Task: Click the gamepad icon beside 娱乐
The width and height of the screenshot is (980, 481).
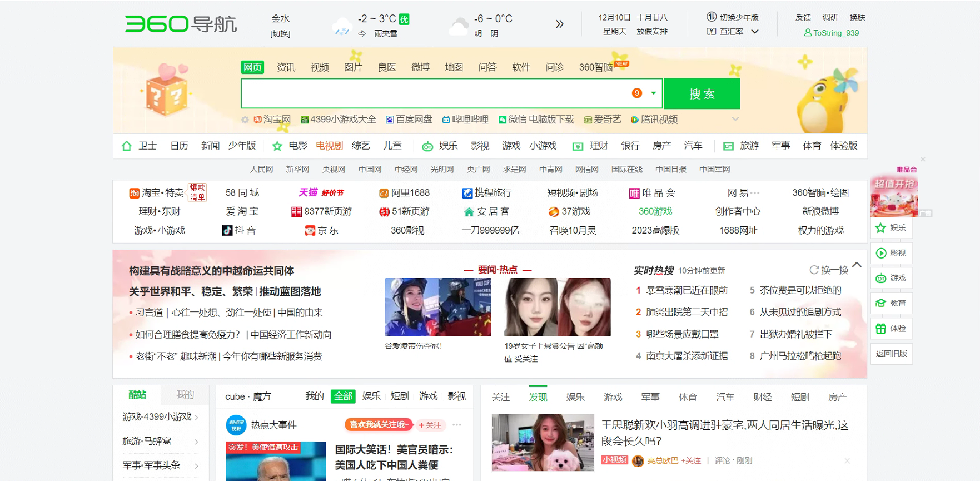Action: point(427,146)
